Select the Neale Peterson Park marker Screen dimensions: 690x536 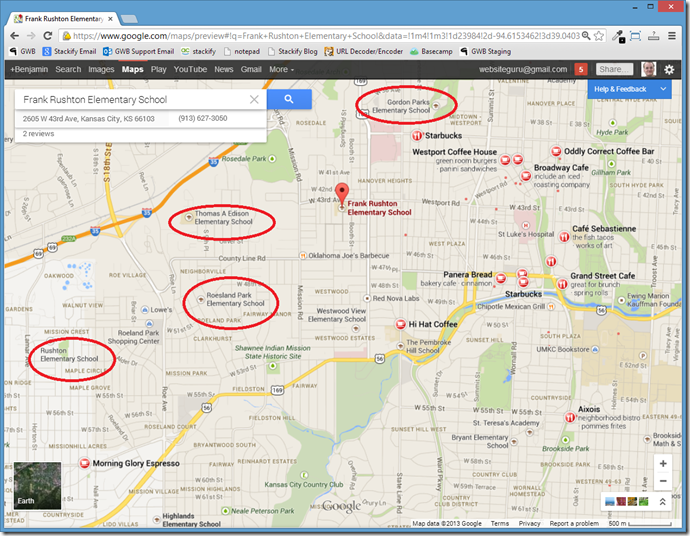coord(226,511)
